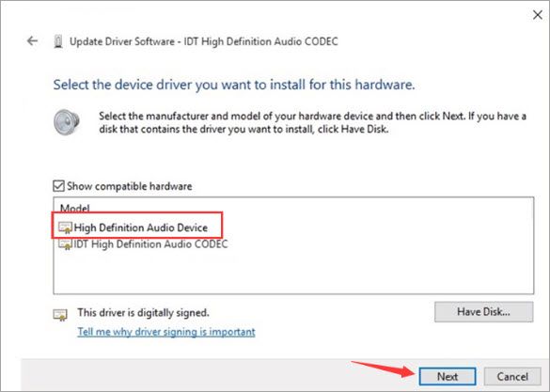The image size is (550, 392).
Task: Open the Have Disk... dialog
Action: click(483, 312)
